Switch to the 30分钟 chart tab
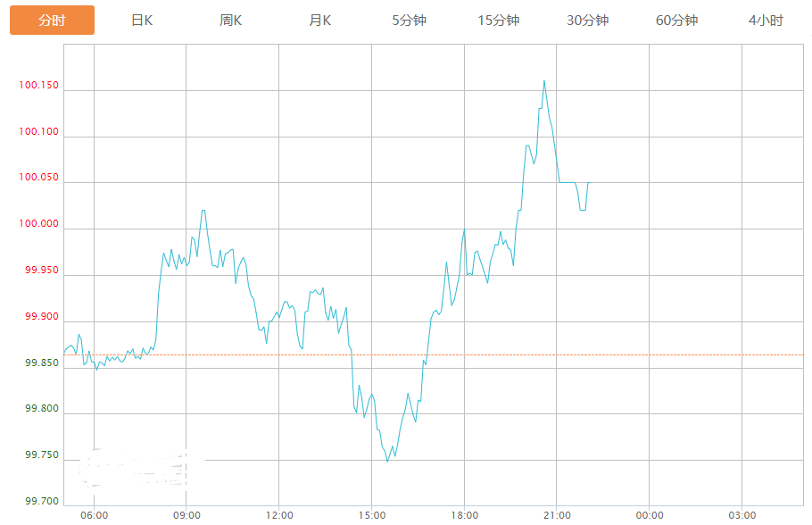This screenshot has width=812, height=525. pos(588,21)
